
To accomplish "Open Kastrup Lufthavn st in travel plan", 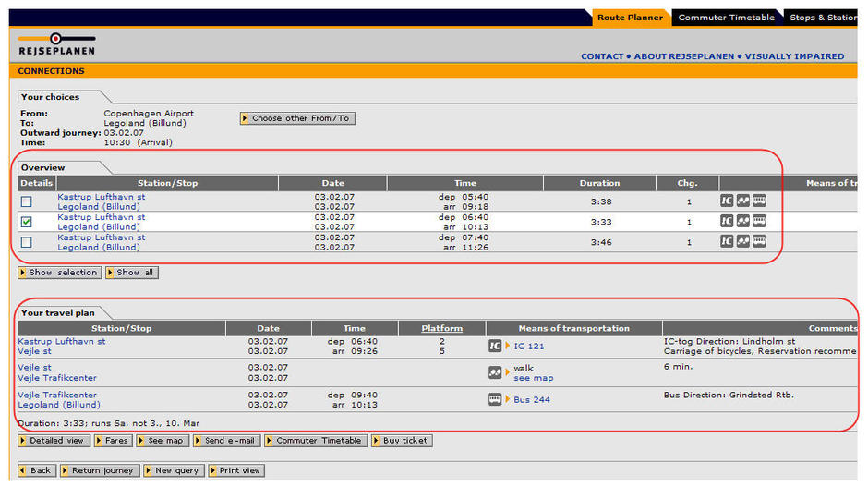I will coord(62,341).
